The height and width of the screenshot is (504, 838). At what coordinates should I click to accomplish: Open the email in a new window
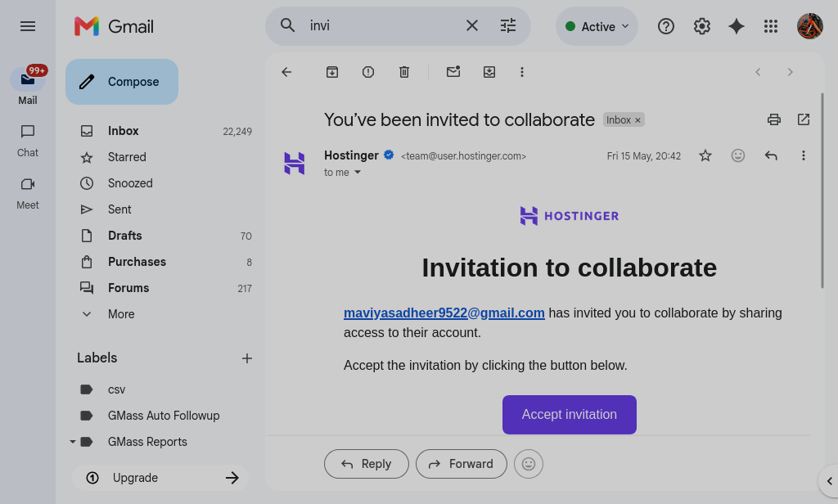(x=804, y=119)
